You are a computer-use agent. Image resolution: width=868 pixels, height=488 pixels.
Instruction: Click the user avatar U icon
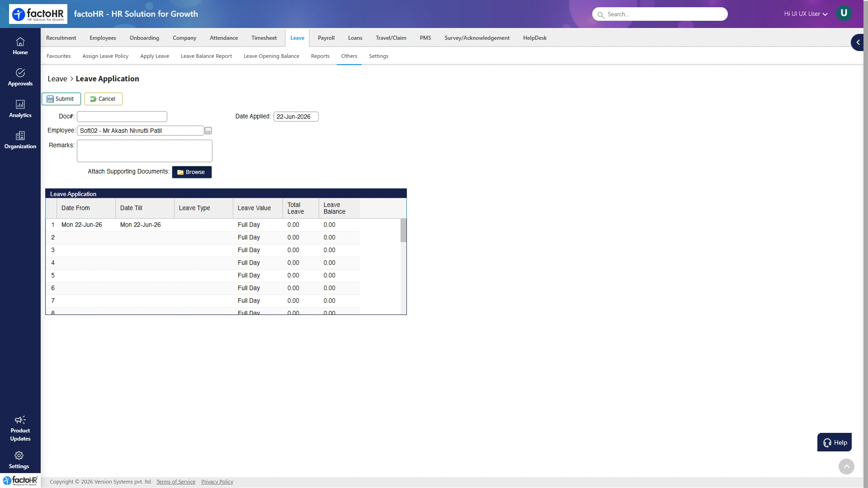(x=844, y=13)
